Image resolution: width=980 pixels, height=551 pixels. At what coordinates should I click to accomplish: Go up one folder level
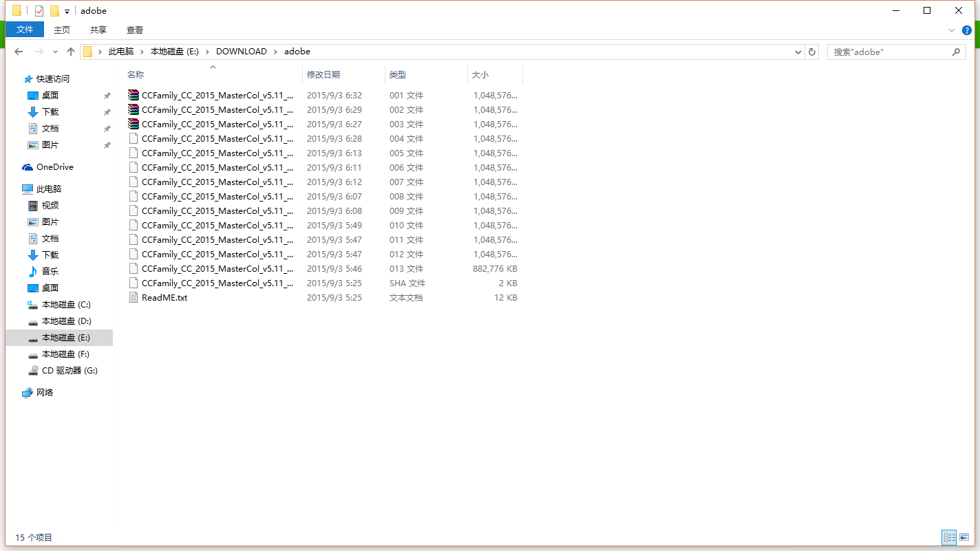(71, 52)
